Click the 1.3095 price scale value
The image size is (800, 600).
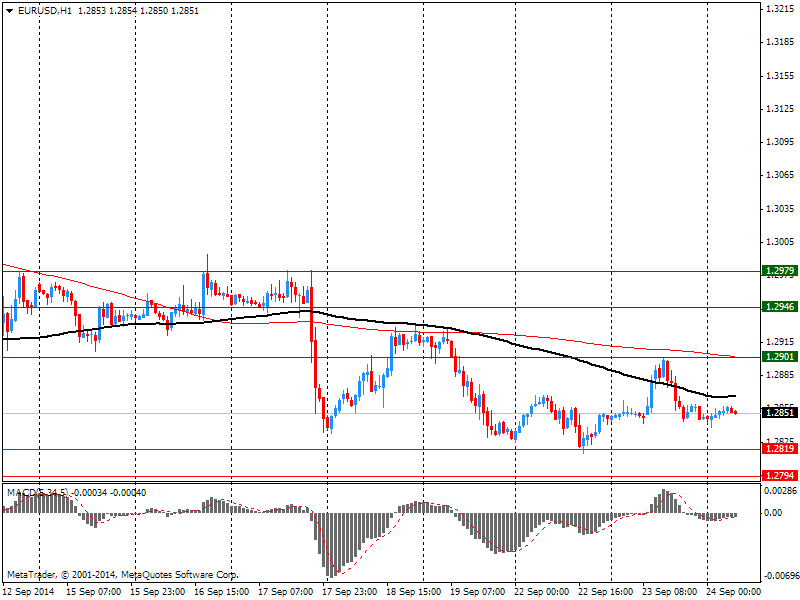tap(780, 142)
